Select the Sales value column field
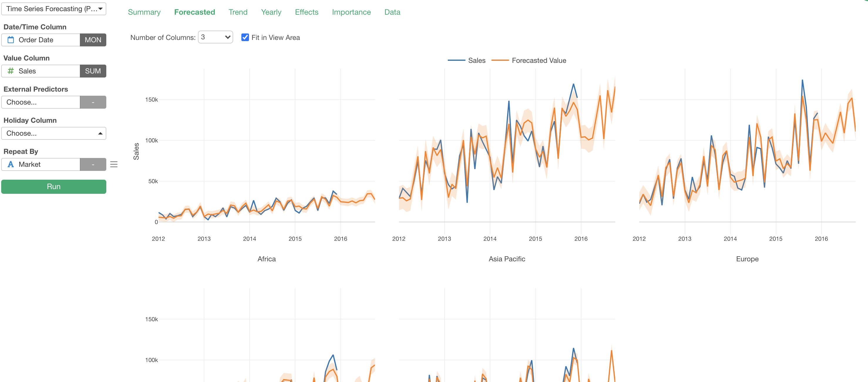 click(41, 71)
